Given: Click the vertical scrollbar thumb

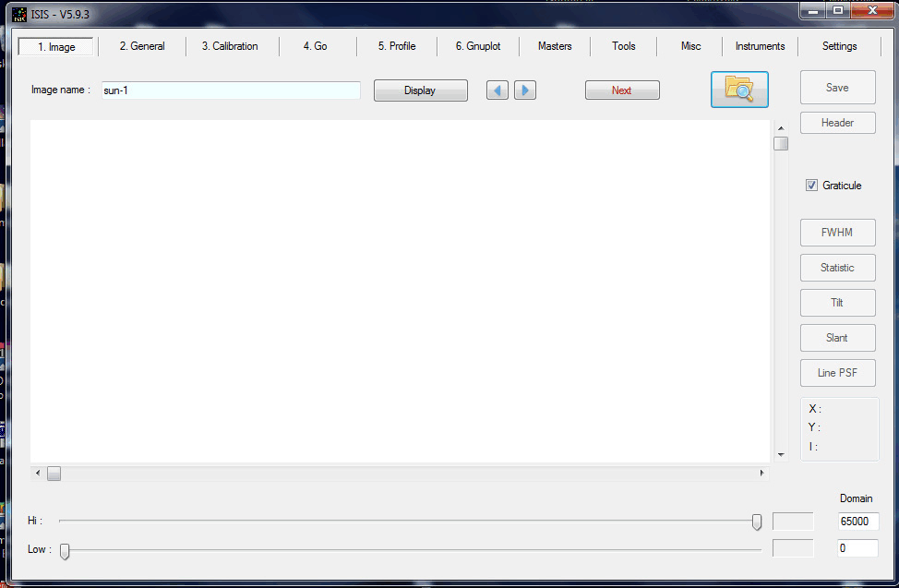Looking at the screenshot, I should pos(781,143).
